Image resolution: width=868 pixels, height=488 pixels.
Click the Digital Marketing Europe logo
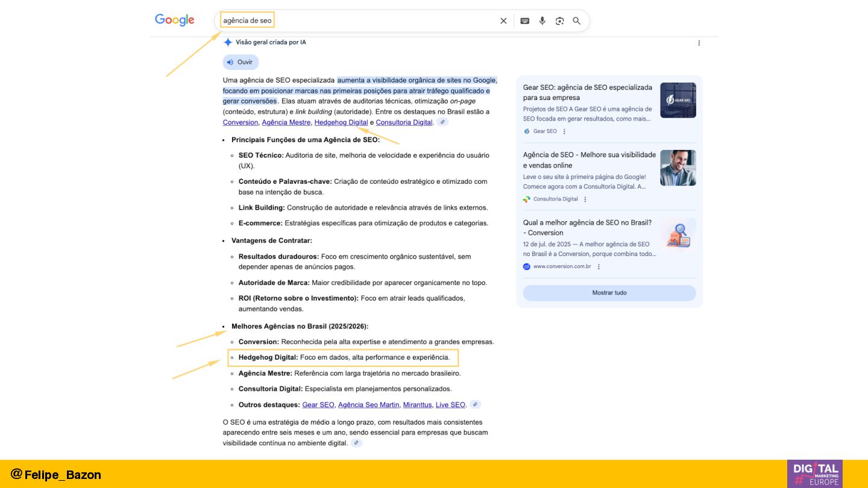815,474
